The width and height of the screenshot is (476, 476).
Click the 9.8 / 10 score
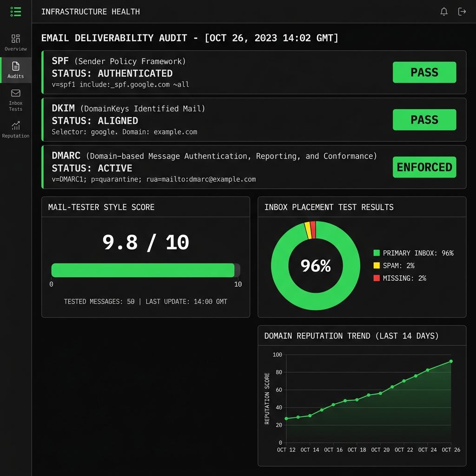tap(145, 242)
